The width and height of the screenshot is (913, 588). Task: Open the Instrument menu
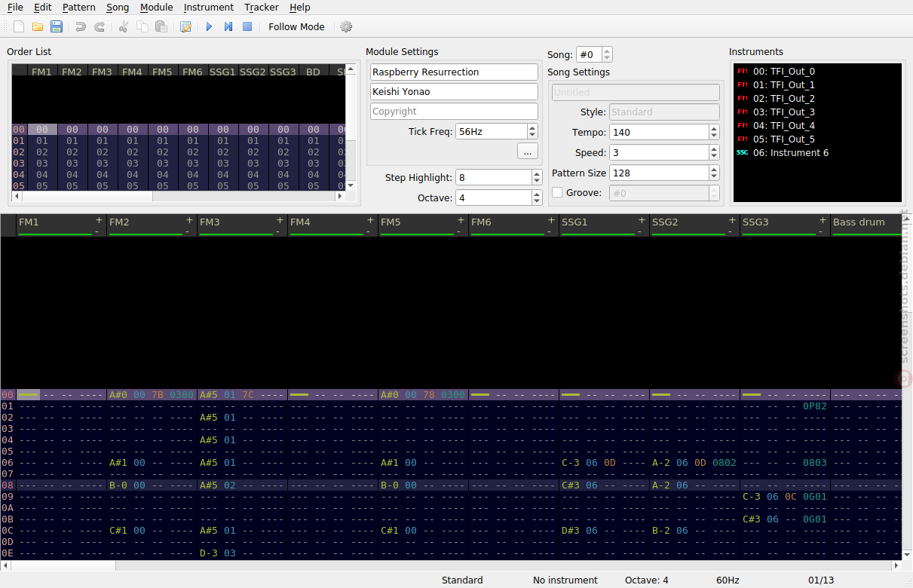click(209, 7)
